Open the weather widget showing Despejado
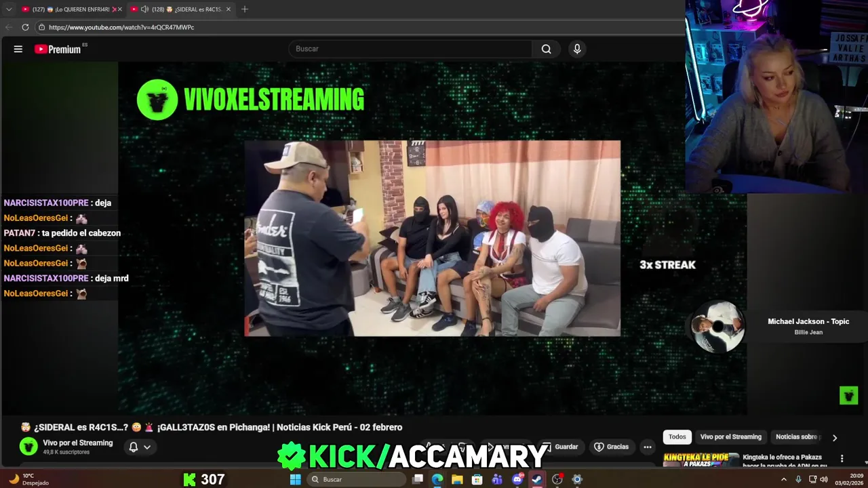 point(28,479)
